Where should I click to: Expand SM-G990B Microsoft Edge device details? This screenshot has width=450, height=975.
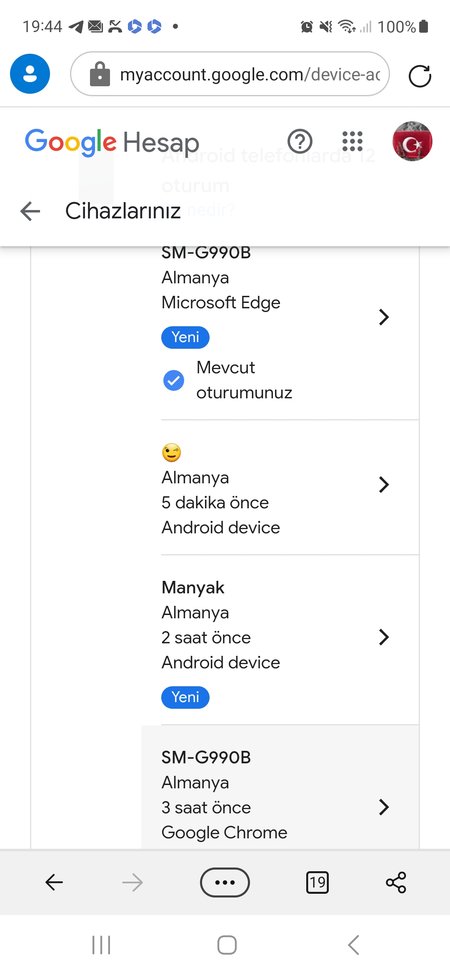coord(383,317)
